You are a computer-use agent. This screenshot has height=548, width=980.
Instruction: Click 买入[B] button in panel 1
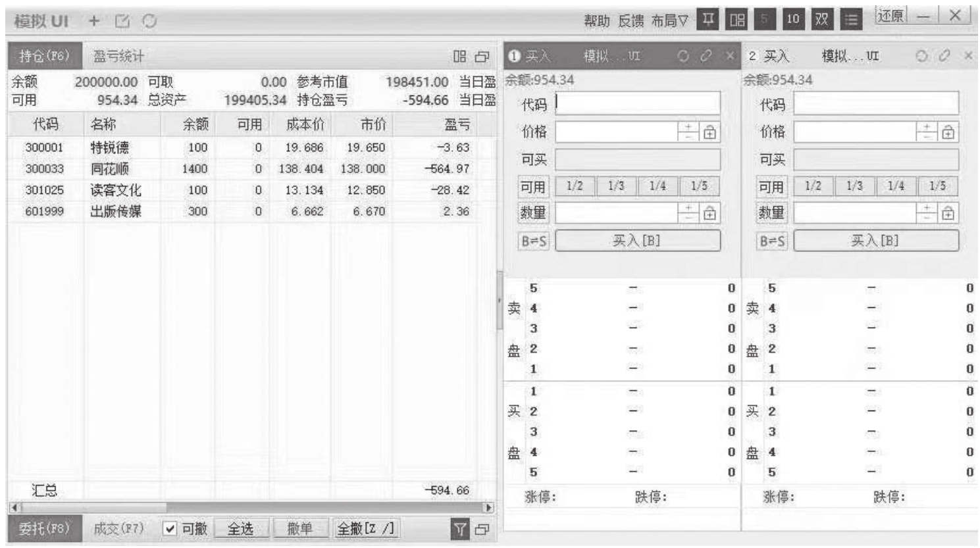[638, 241]
